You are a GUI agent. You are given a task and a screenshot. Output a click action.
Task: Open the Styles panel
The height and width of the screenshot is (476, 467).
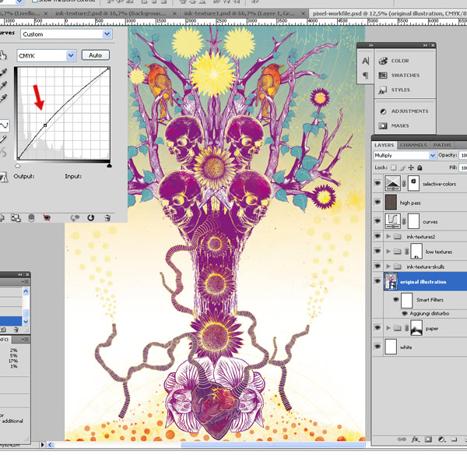pos(394,90)
